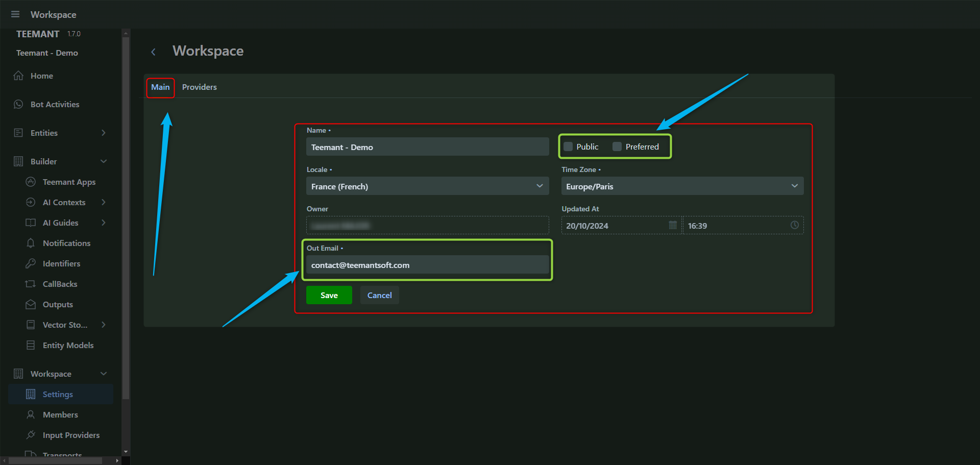Image resolution: width=980 pixels, height=465 pixels.
Task: Click the sidebar scroll up arrow
Action: (x=126, y=33)
